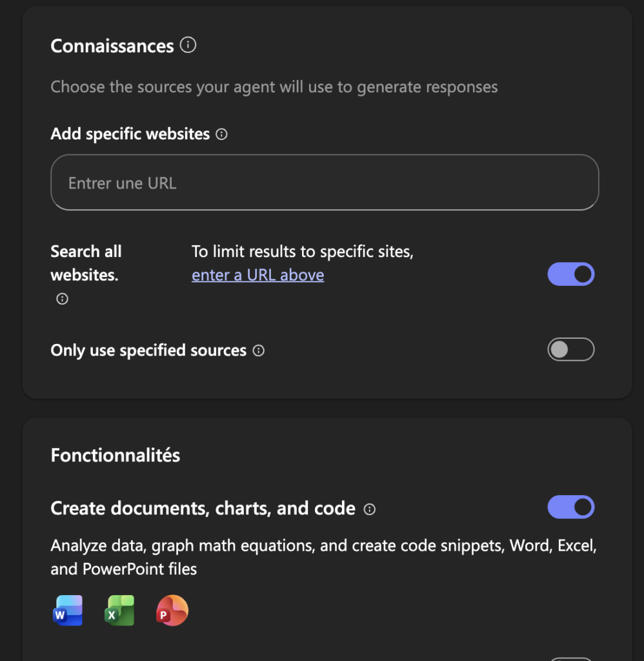
Task: Click the Word app icon
Action: click(68, 610)
